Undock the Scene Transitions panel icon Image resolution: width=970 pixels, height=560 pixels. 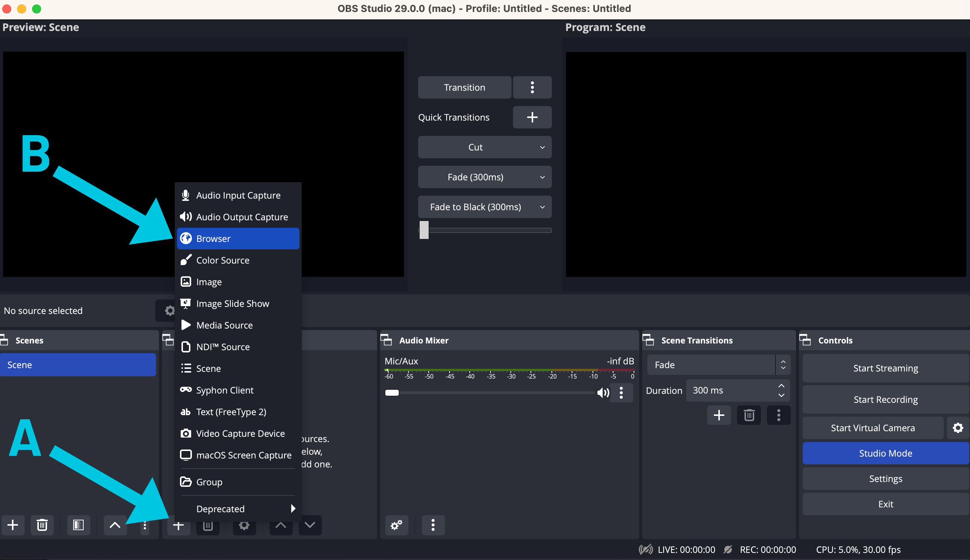click(x=648, y=340)
